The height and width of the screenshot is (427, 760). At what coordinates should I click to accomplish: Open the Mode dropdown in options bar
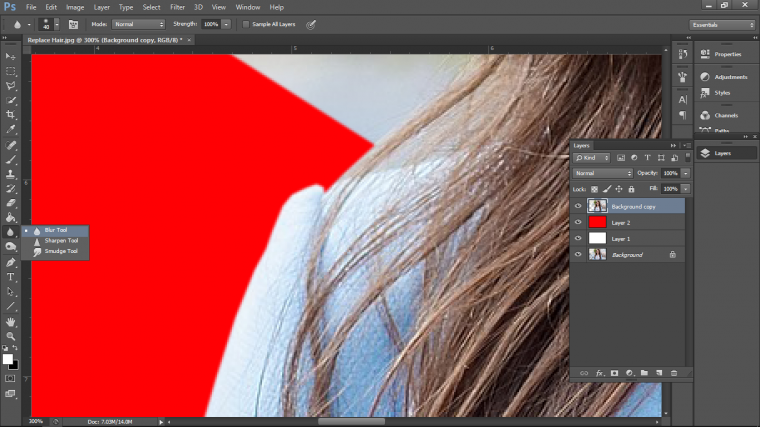(139, 24)
